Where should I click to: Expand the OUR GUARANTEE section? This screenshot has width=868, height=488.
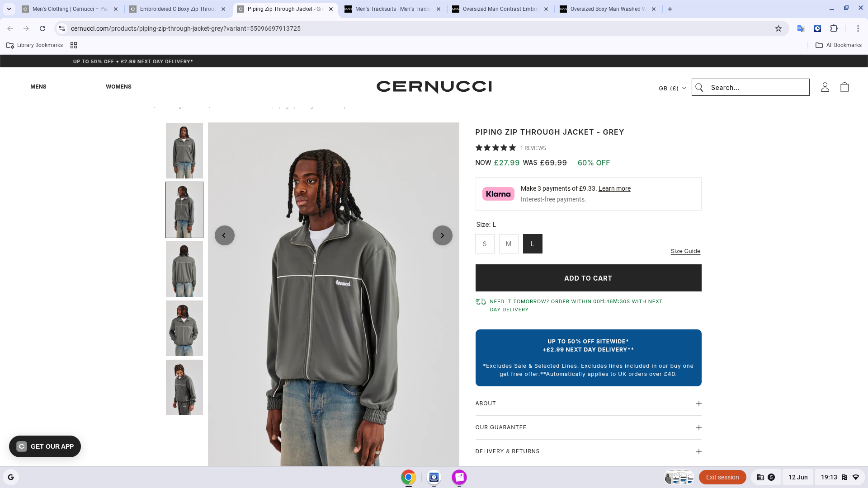tap(588, 427)
